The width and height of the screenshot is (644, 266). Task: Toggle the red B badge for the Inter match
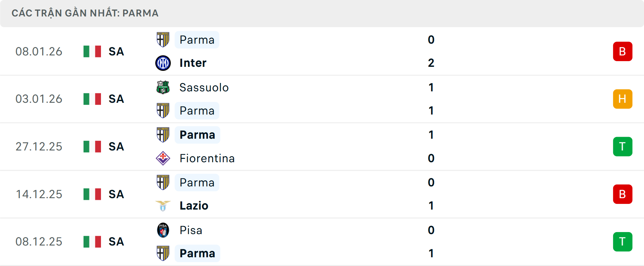tap(623, 51)
